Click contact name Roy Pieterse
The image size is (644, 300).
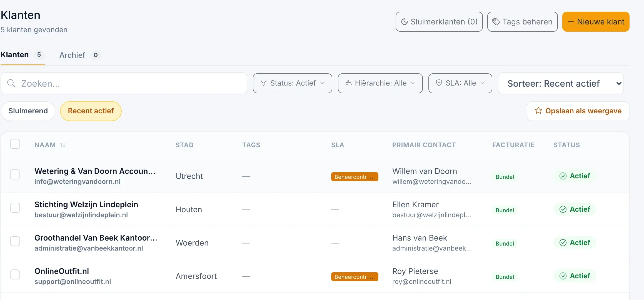tap(415, 271)
